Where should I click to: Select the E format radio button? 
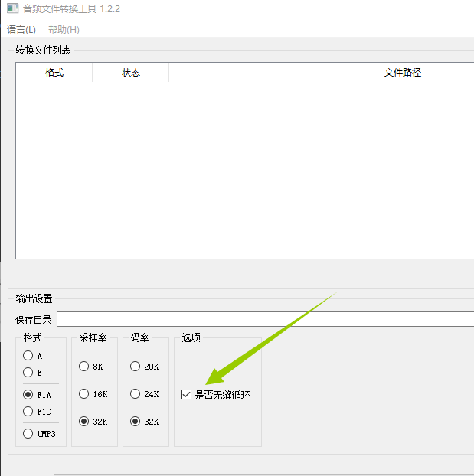pos(28,372)
